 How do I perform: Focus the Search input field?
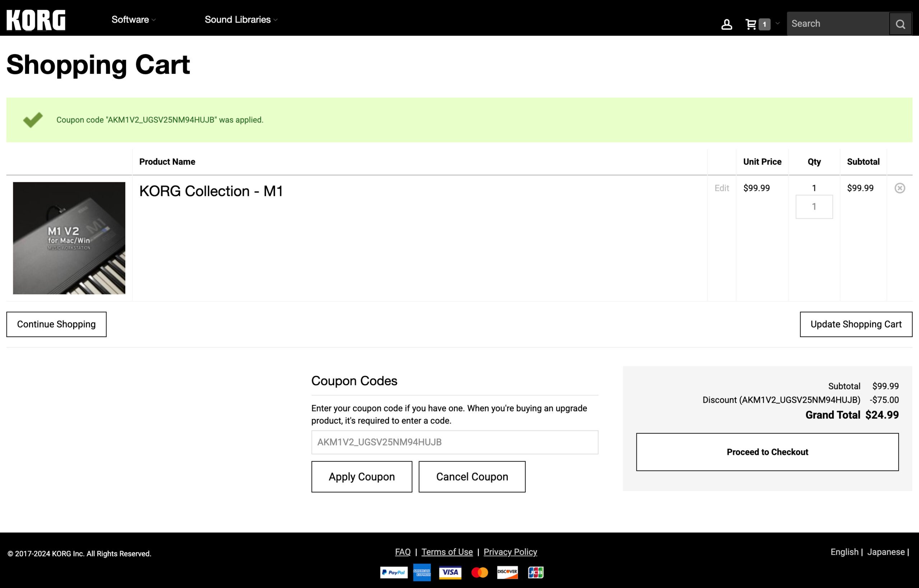[838, 24]
